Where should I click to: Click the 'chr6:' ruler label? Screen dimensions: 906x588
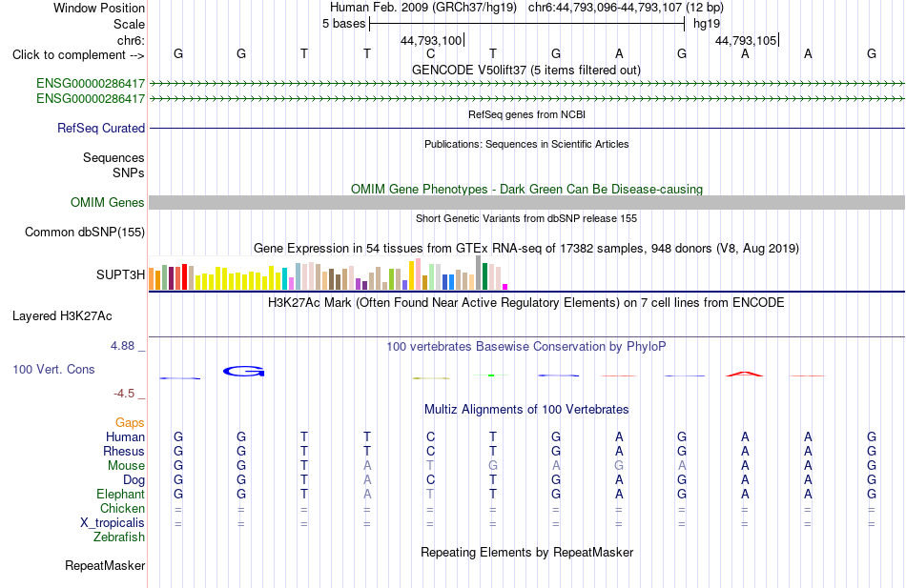[131, 40]
